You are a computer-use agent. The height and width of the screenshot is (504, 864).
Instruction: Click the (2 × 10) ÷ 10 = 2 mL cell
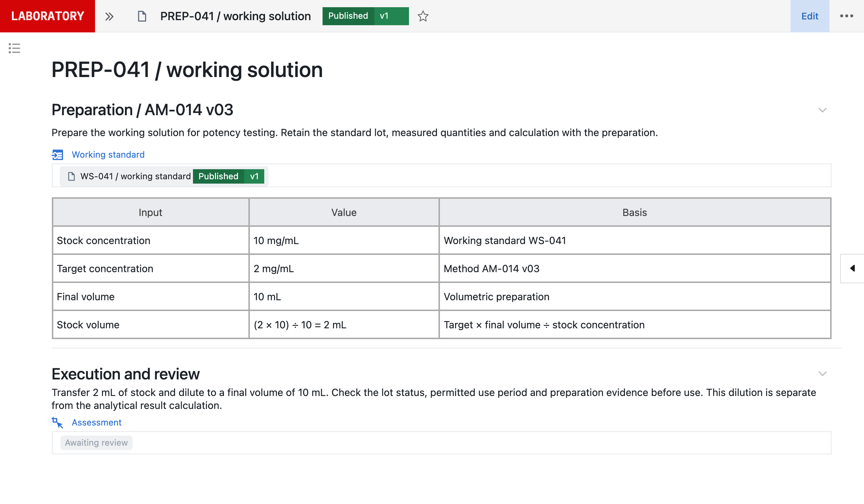pos(344,325)
